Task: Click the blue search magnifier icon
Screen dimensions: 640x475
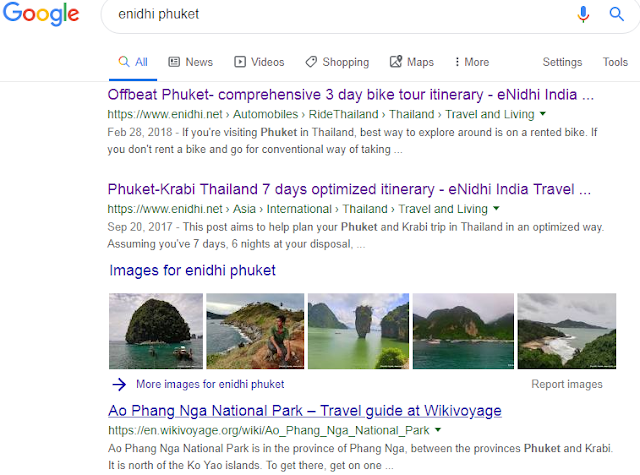Action: point(616,14)
